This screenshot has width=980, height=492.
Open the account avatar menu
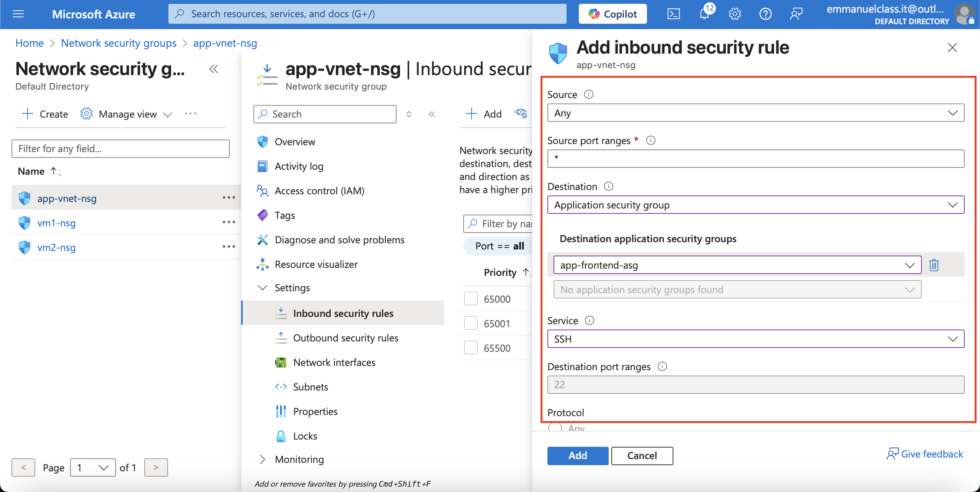964,14
